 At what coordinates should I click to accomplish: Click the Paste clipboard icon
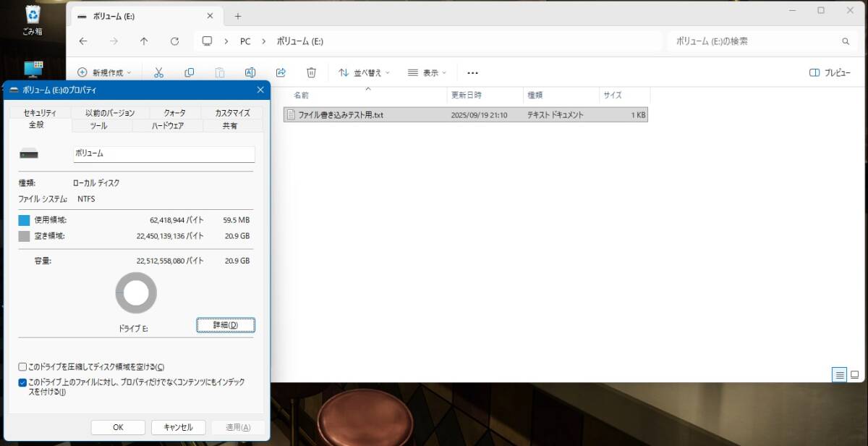[219, 72]
